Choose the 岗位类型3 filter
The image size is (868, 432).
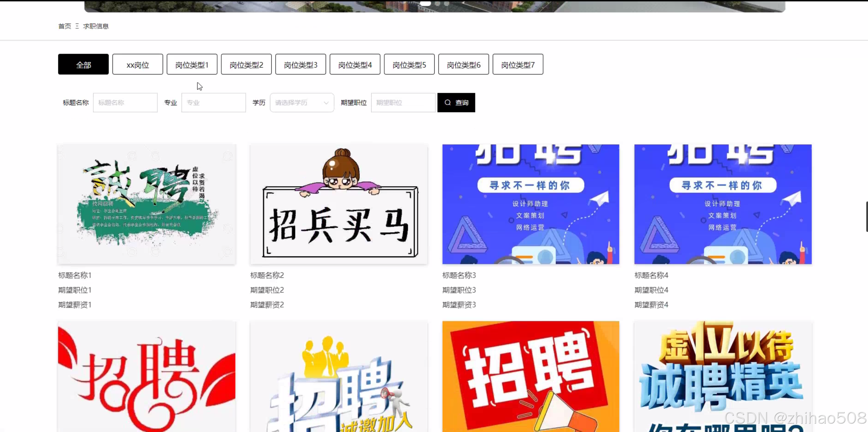[x=300, y=65]
